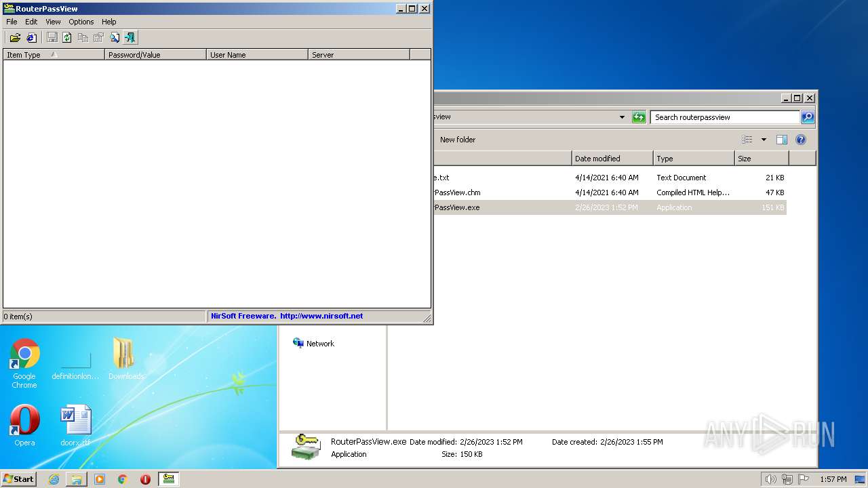868x488 pixels.
Task: Click the 21 KB size cell
Action: pyautogui.click(x=774, y=178)
